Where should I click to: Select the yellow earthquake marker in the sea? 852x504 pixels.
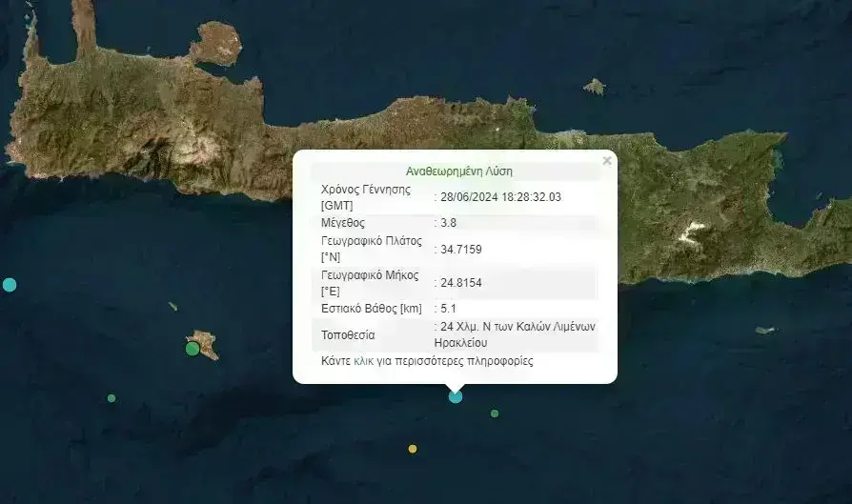[413, 449]
